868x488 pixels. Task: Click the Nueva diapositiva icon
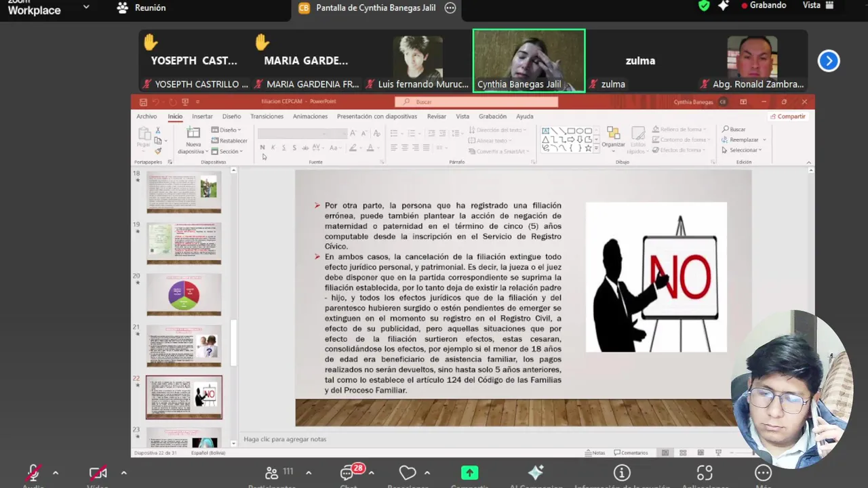[x=193, y=133]
